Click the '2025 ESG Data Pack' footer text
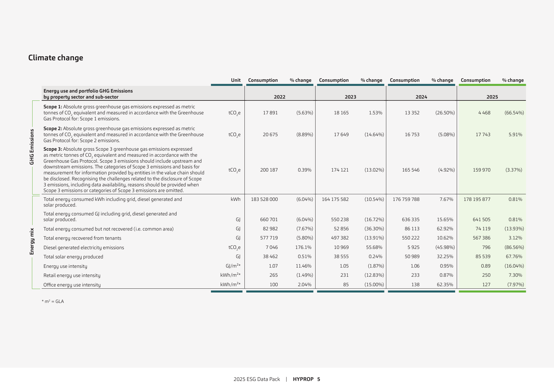Image resolution: width=554 pixels, height=392 pixels. (x=257, y=379)
